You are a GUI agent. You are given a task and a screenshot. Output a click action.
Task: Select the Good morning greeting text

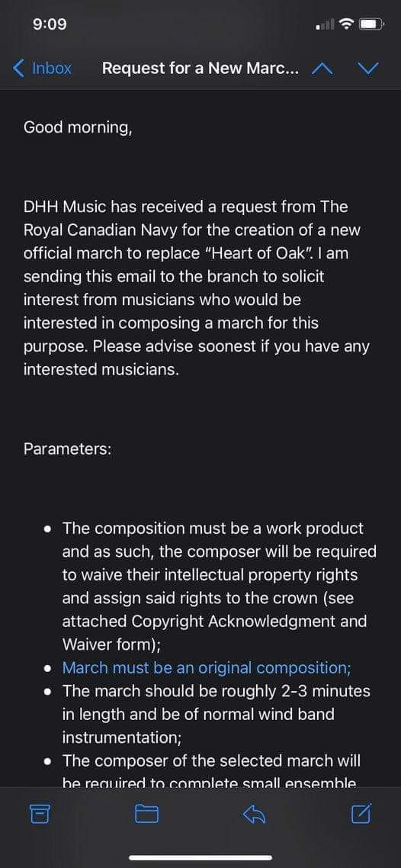[78, 128]
